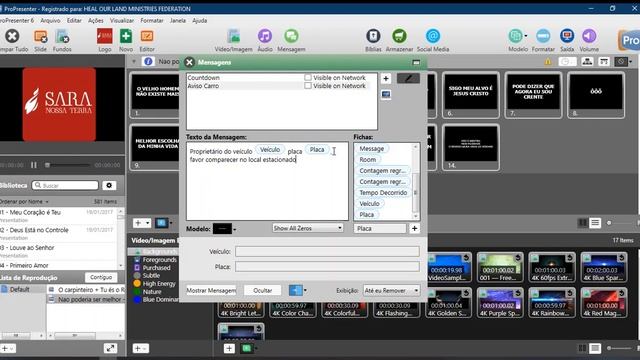This screenshot has height=360, width=640.
Task: Click the Placa token name field
Action: [380, 229]
